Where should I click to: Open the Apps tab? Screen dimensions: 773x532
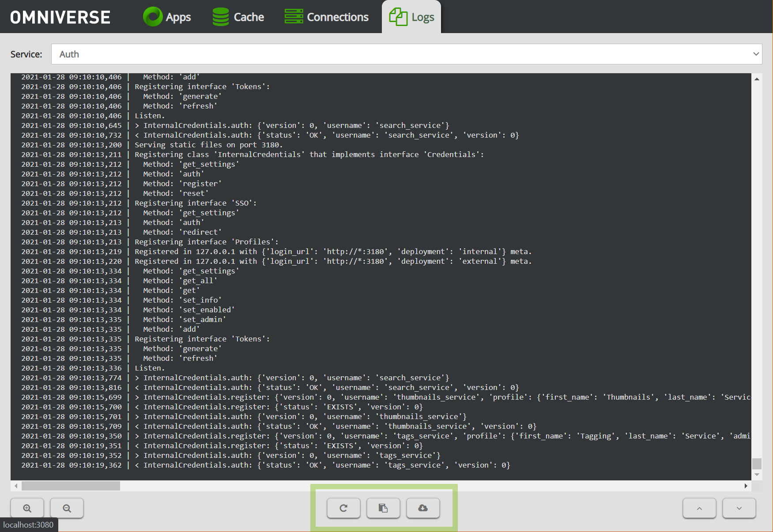tap(167, 17)
